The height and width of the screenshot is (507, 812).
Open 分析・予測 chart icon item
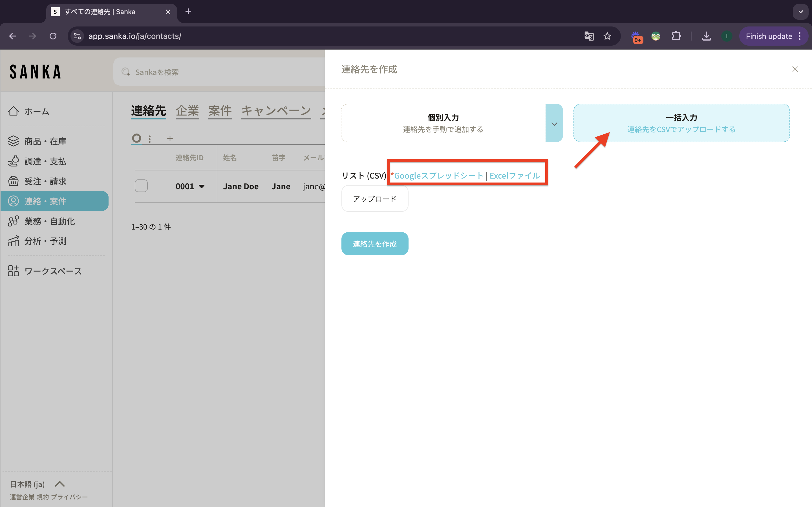click(14, 241)
